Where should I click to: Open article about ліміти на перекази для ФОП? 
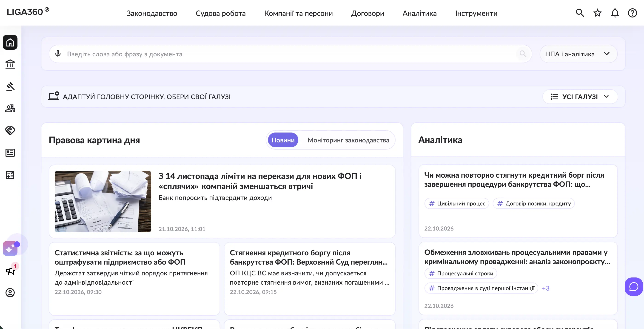260,181
